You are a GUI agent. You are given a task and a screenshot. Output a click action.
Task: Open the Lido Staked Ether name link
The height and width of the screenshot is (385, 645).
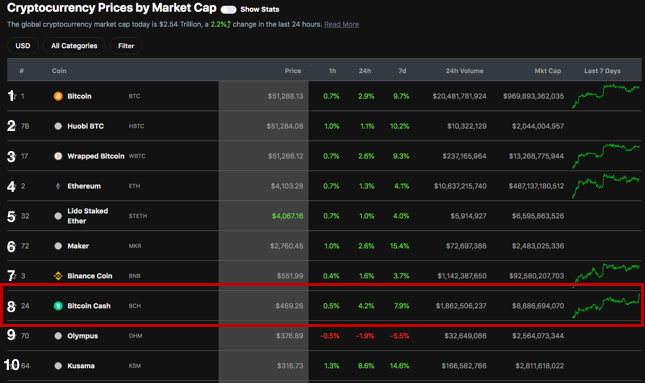click(x=88, y=216)
